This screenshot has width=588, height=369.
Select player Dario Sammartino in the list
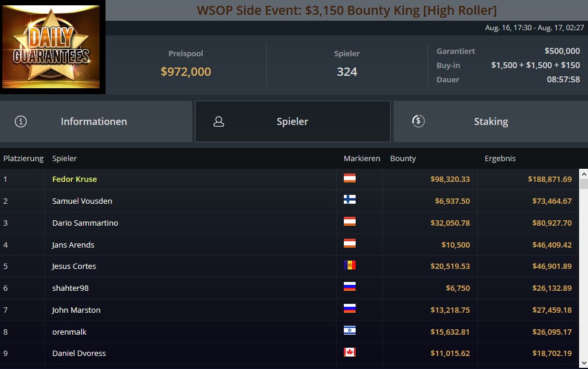[85, 223]
